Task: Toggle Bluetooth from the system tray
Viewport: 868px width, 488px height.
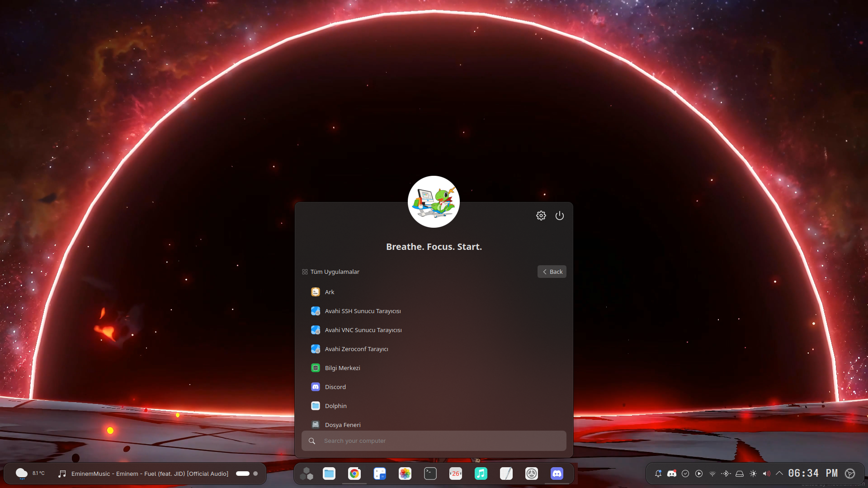Action: tap(726, 474)
